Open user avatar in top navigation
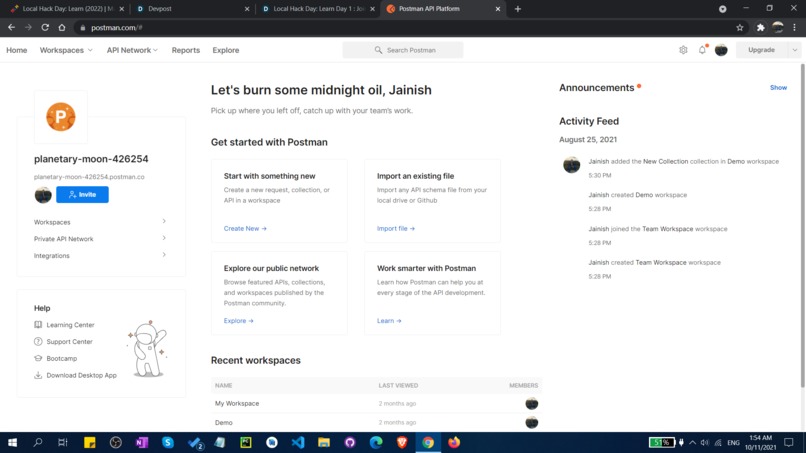 click(x=721, y=50)
